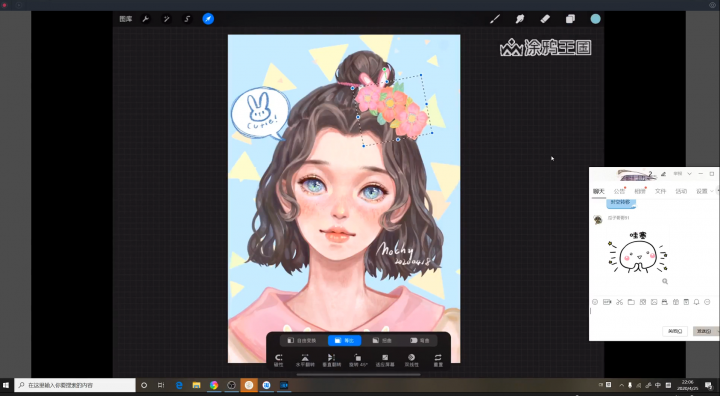Switch to the 文件 tab in chat
720x396 pixels.
pyautogui.click(x=660, y=191)
